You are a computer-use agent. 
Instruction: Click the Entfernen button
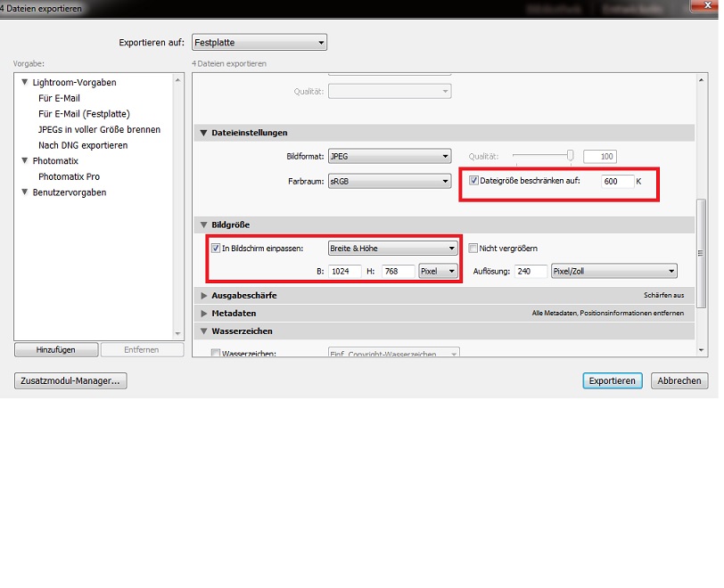(142, 350)
